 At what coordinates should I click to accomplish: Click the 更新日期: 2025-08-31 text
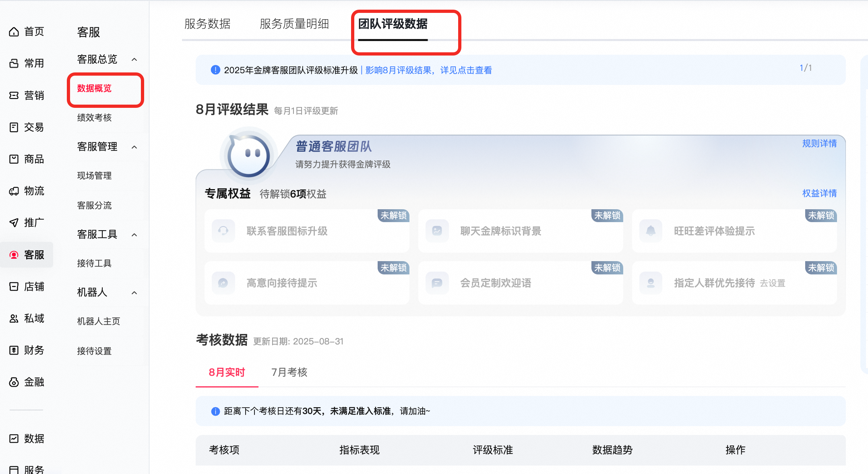(x=298, y=342)
